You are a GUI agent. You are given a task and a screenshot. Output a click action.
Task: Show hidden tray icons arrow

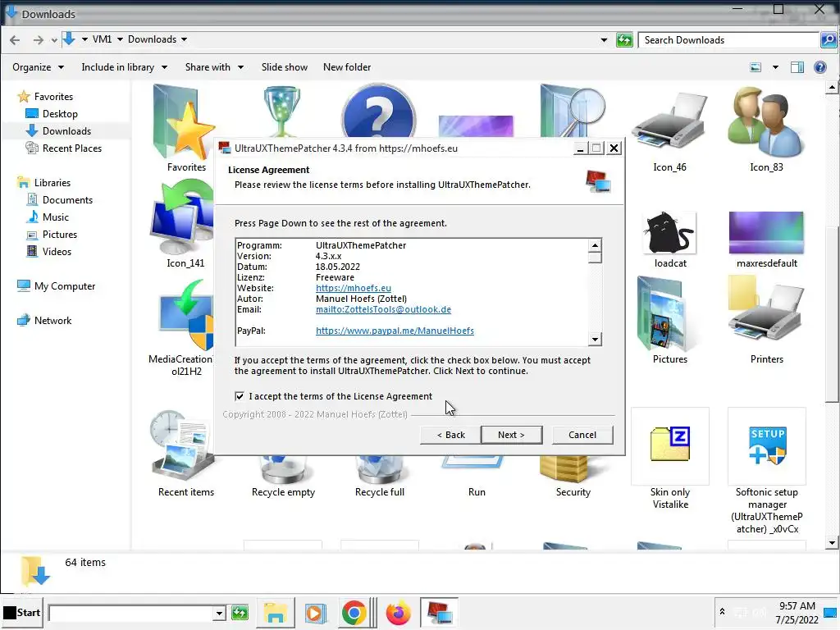tap(722, 611)
